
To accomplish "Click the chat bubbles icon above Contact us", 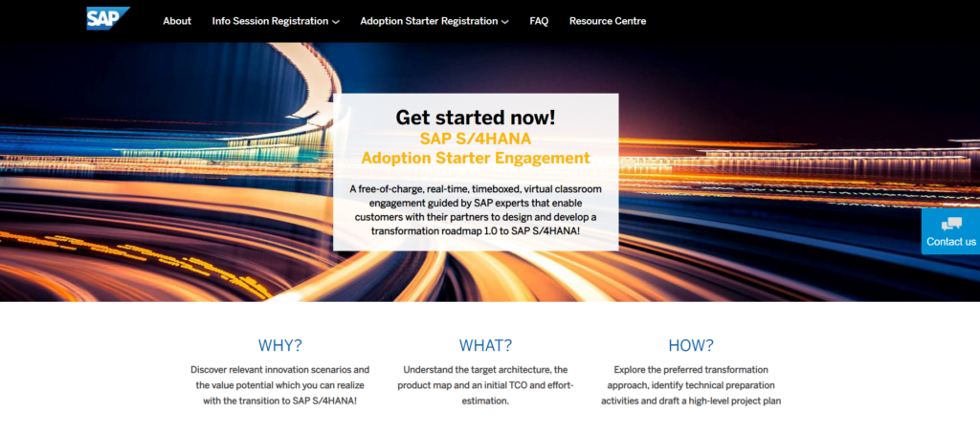I will click(951, 224).
